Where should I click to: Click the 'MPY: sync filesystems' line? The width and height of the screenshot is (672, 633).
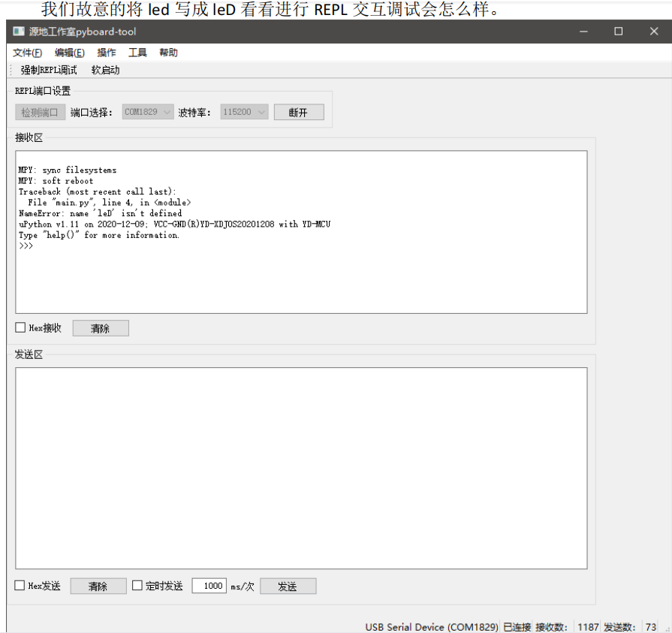coord(68,170)
